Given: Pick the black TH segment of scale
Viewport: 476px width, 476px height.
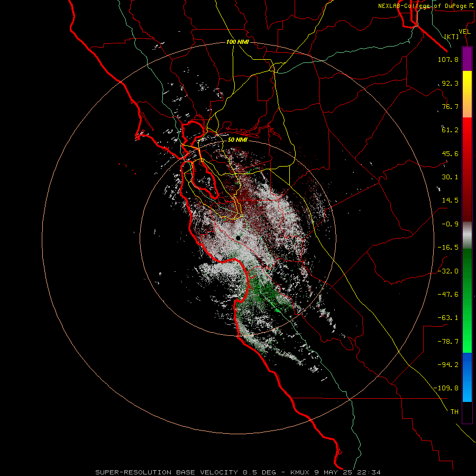Looking at the screenshot, I should click(x=467, y=413).
